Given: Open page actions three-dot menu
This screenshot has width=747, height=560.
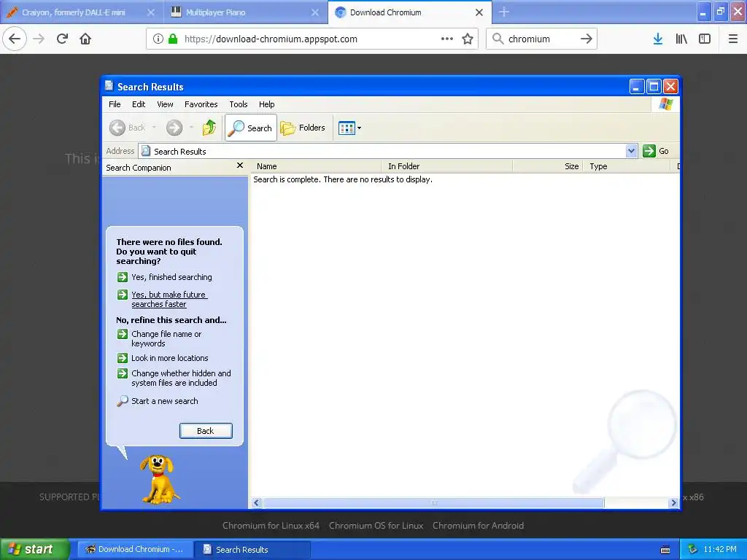Looking at the screenshot, I should click(447, 39).
